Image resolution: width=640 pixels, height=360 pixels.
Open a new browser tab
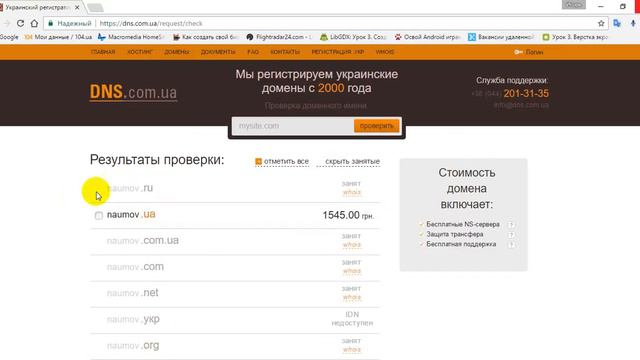pyautogui.click(x=96, y=7)
